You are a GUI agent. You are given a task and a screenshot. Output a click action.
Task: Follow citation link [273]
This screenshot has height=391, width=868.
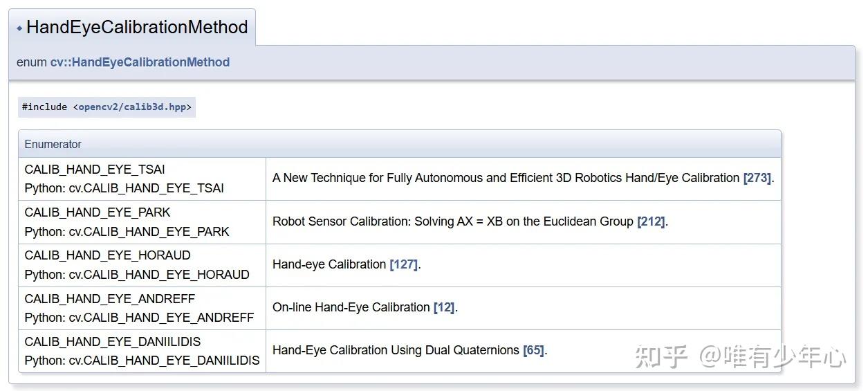pos(757,178)
